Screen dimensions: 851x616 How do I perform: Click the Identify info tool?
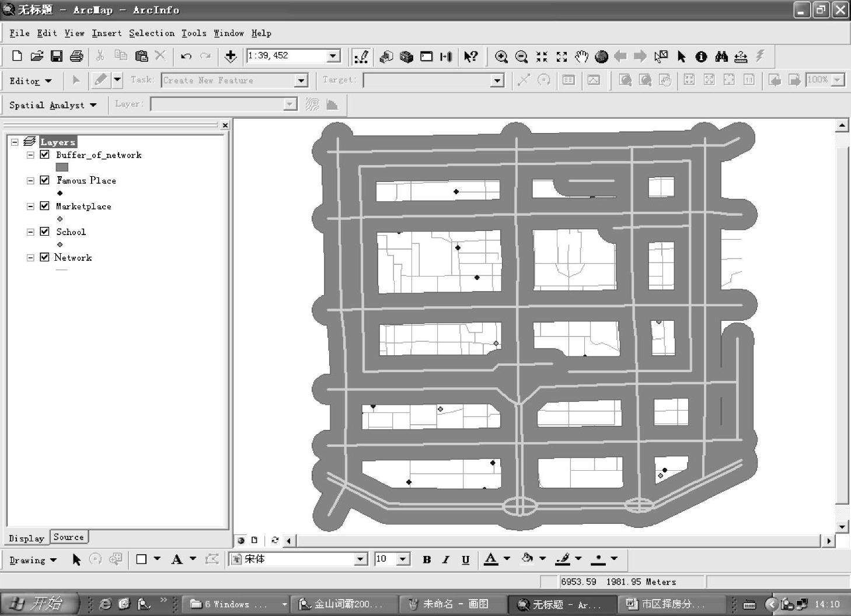click(x=701, y=57)
